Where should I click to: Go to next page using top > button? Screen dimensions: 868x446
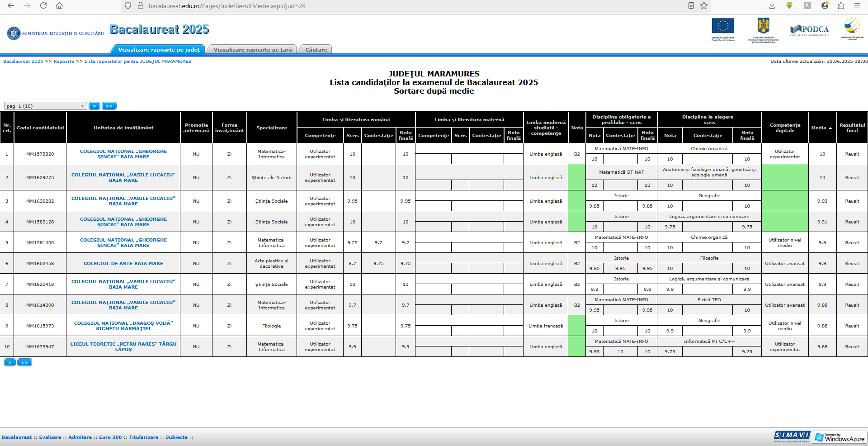[x=94, y=106]
